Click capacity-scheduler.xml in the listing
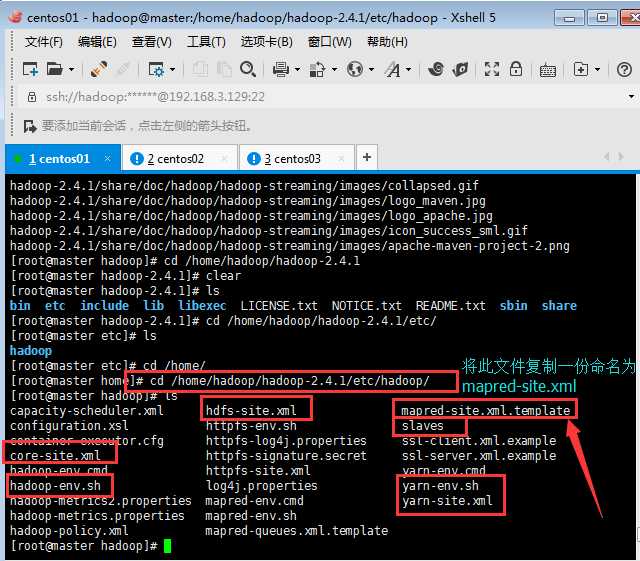640x561 pixels. [87, 410]
